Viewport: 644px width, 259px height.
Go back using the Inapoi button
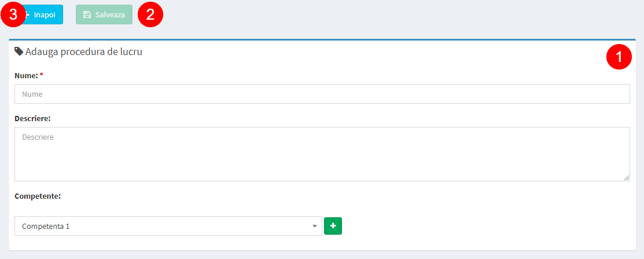tap(41, 15)
